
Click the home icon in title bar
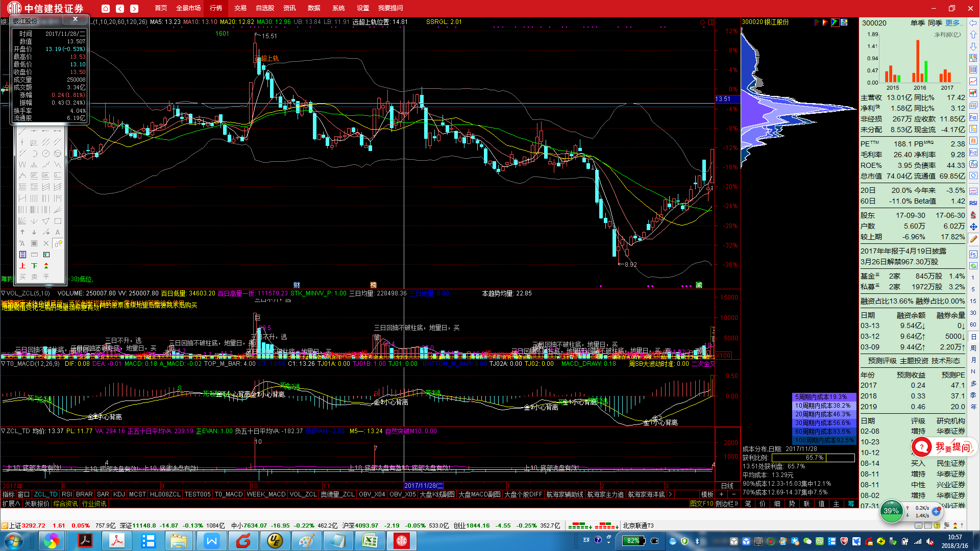tap(106, 8)
